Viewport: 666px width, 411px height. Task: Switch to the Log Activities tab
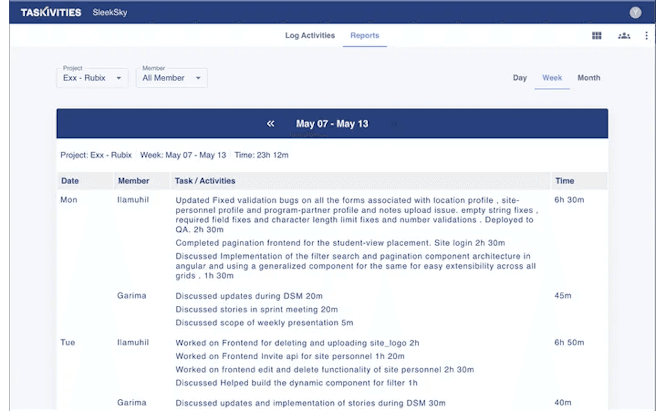(x=309, y=36)
